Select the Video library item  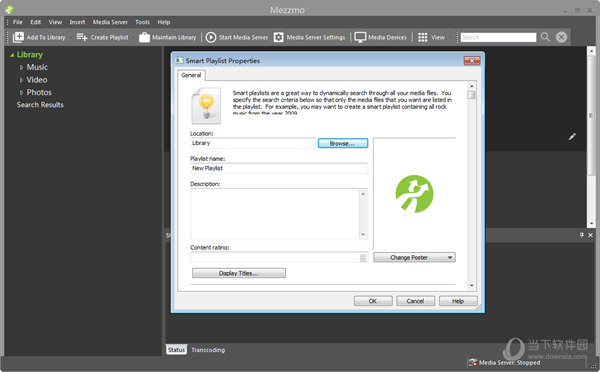coord(37,80)
